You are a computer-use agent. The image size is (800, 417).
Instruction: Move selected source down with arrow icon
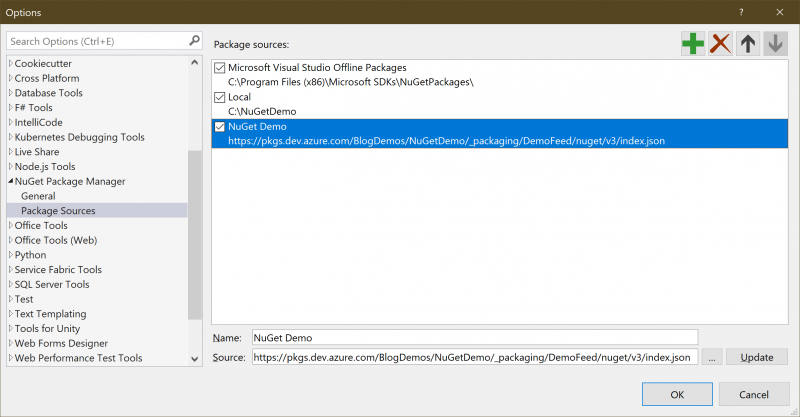tap(776, 43)
